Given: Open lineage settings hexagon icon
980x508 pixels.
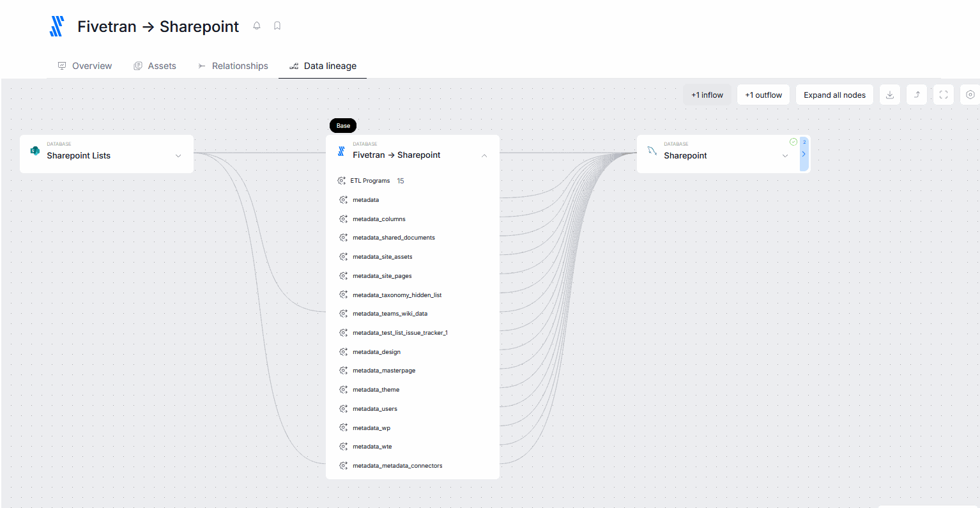Looking at the screenshot, I should tap(970, 95).
